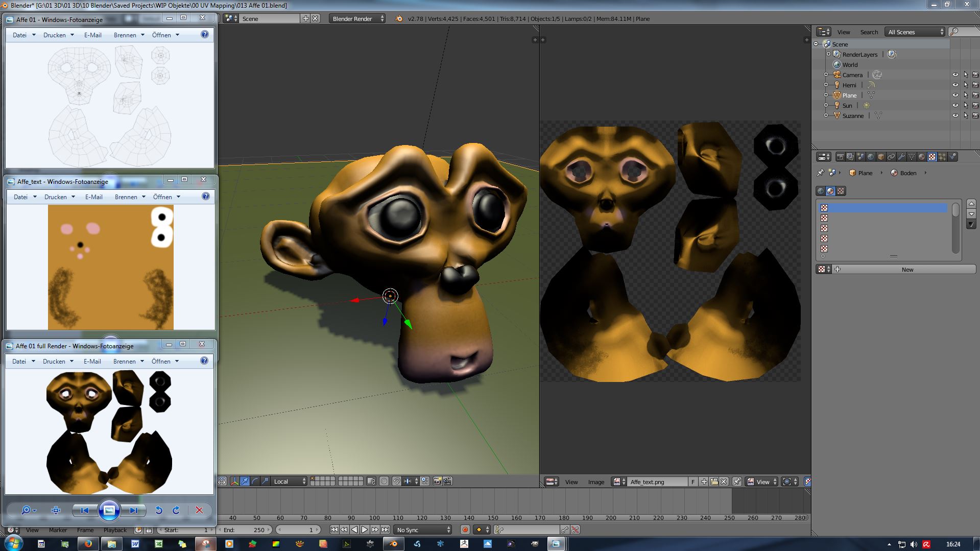Screen dimensions: 980x551
Task: Hide the Suzanne object in outliner
Action: tap(955, 115)
